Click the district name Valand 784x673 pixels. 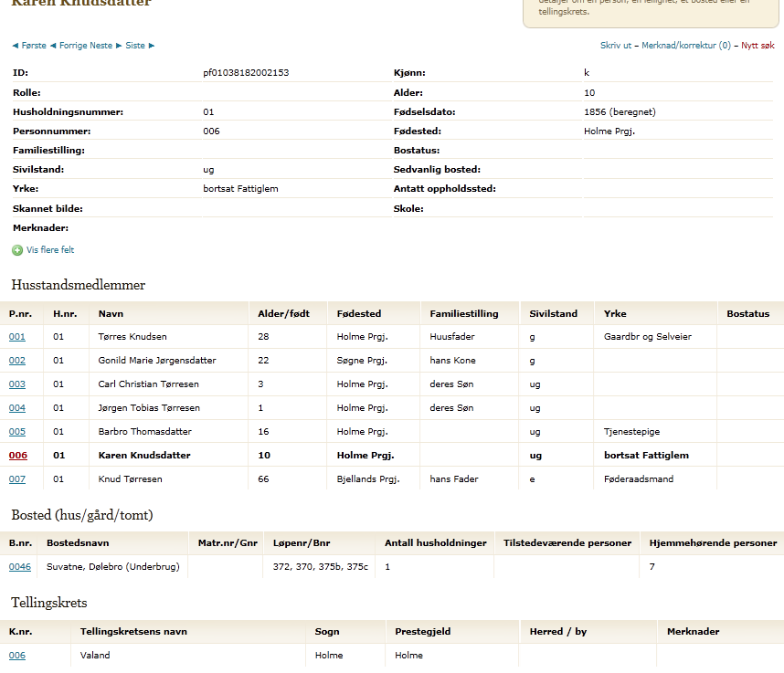pyautogui.click(x=95, y=655)
